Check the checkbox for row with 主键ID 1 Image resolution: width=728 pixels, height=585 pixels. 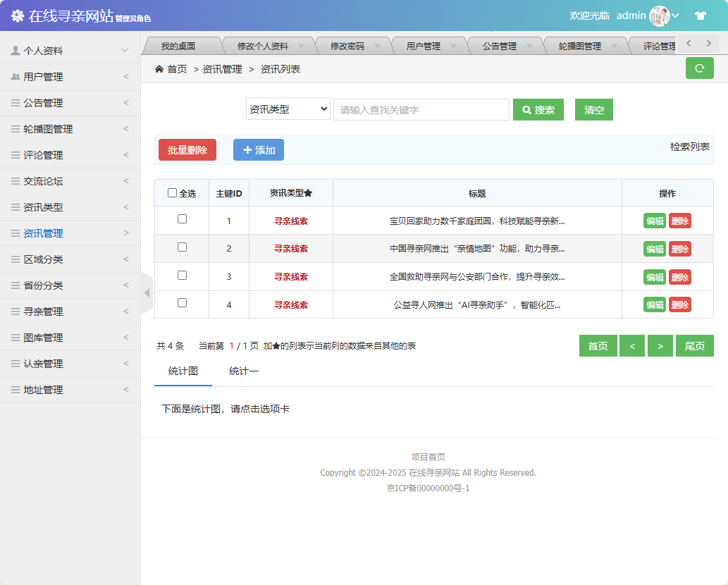(x=181, y=220)
